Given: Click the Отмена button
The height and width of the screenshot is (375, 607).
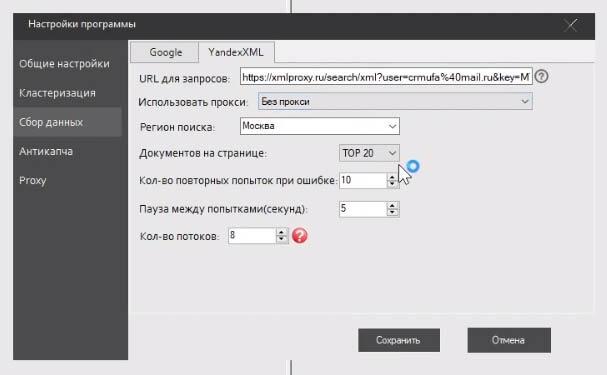Looking at the screenshot, I should point(509,340).
